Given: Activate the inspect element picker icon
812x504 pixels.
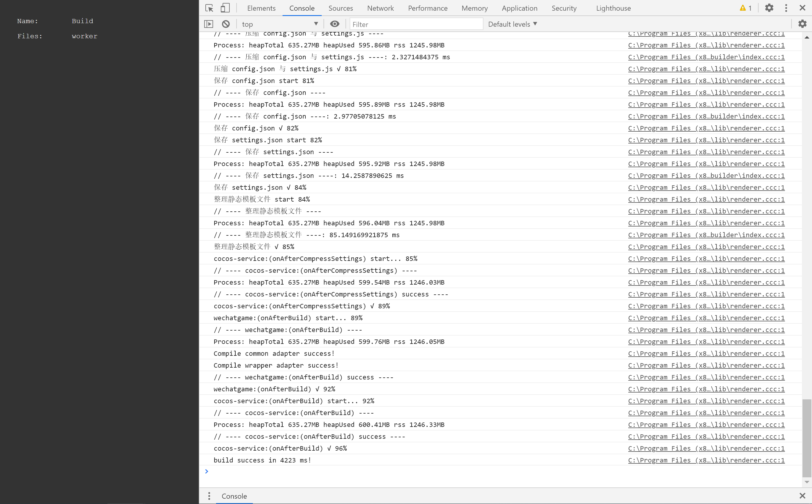Looking at the screenshot, I should click(x=209, y=8).
